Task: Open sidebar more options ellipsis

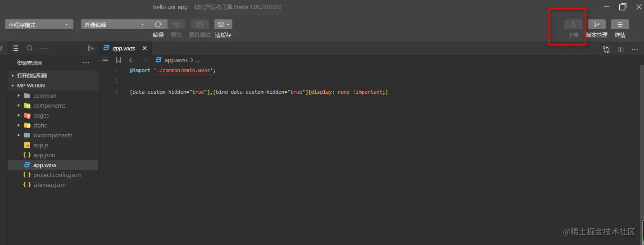Action: tap(44, 48)
